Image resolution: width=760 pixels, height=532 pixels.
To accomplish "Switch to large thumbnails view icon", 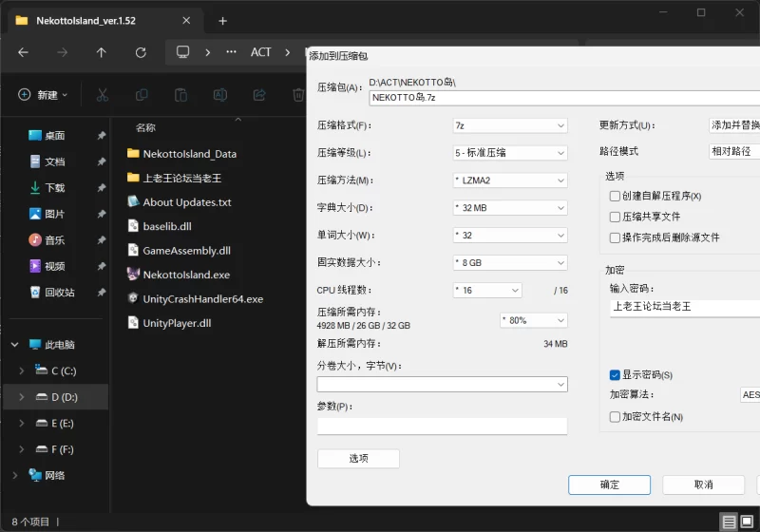I will click(747, 522).
